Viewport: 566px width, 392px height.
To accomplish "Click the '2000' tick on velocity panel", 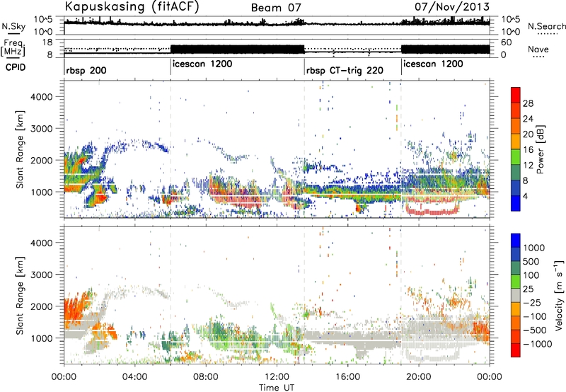I will [41, 306].
